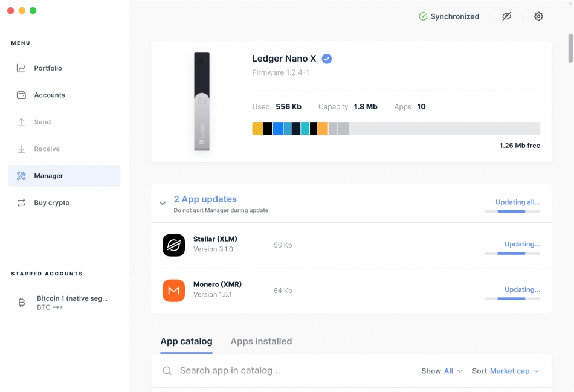Click the Updating all progress bar

[512, 211]
